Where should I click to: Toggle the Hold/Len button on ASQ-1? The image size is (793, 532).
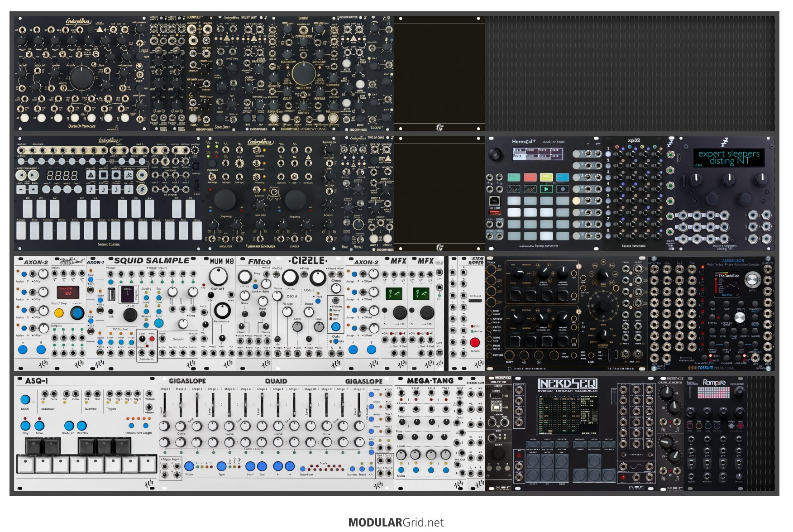pos(69,426)
